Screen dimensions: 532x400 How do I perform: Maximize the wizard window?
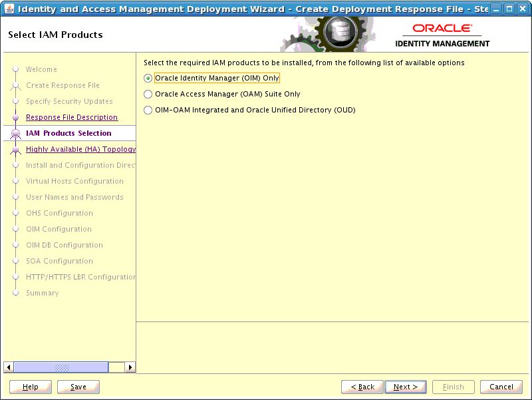click(x=509, y=9)
